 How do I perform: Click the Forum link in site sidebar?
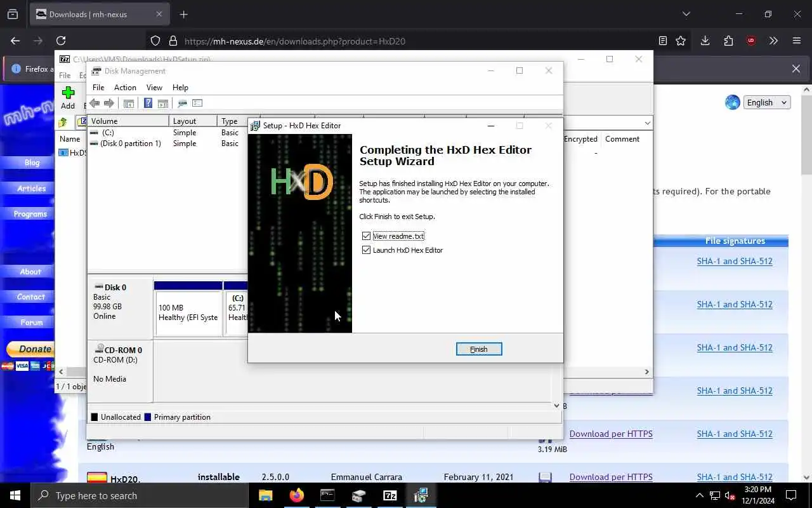pos(32,323)
